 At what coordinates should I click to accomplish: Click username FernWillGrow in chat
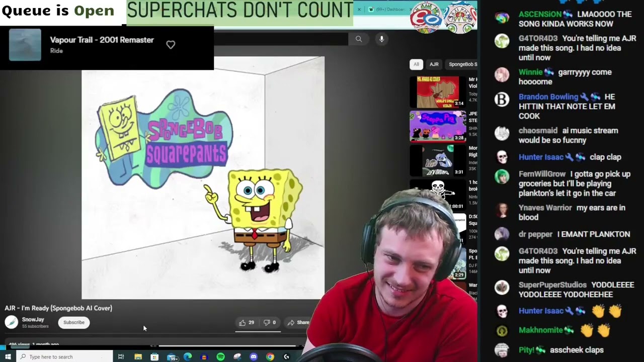point(542,174)
